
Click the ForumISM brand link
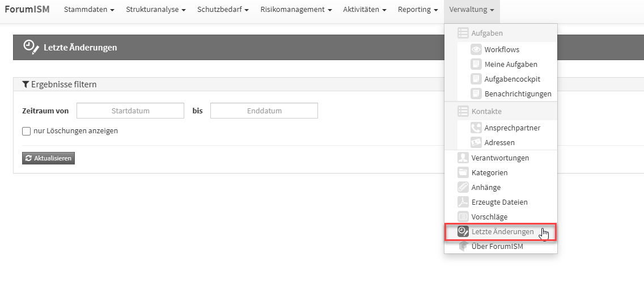point(27,9)
